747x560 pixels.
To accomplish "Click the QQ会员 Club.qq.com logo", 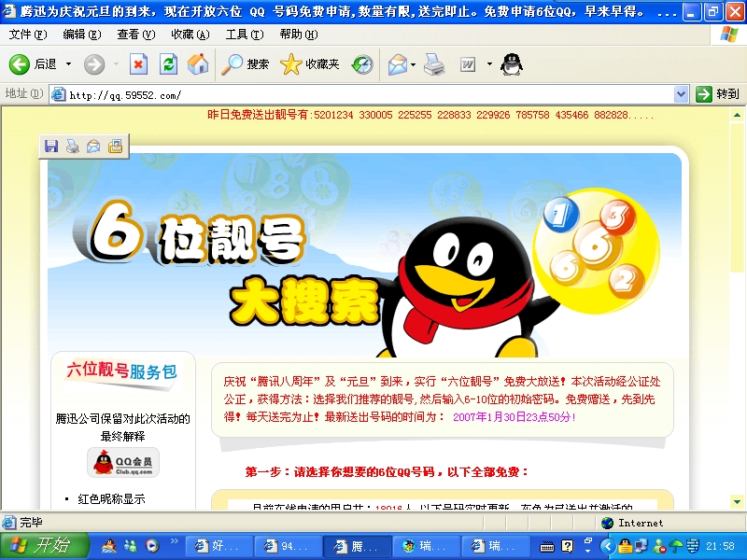I will (x=123, y=462).
